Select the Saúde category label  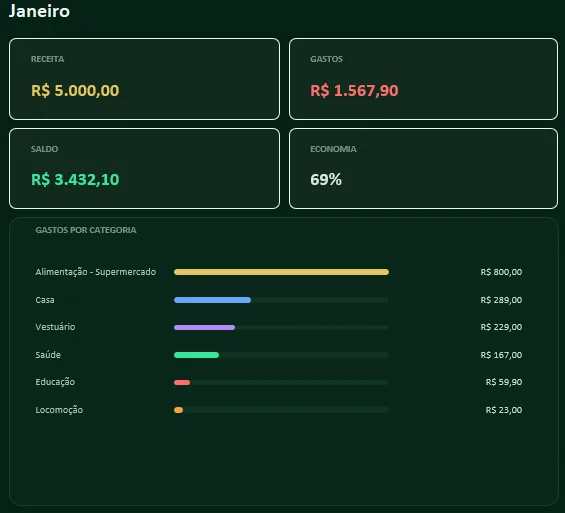click(x=48, y=355)
